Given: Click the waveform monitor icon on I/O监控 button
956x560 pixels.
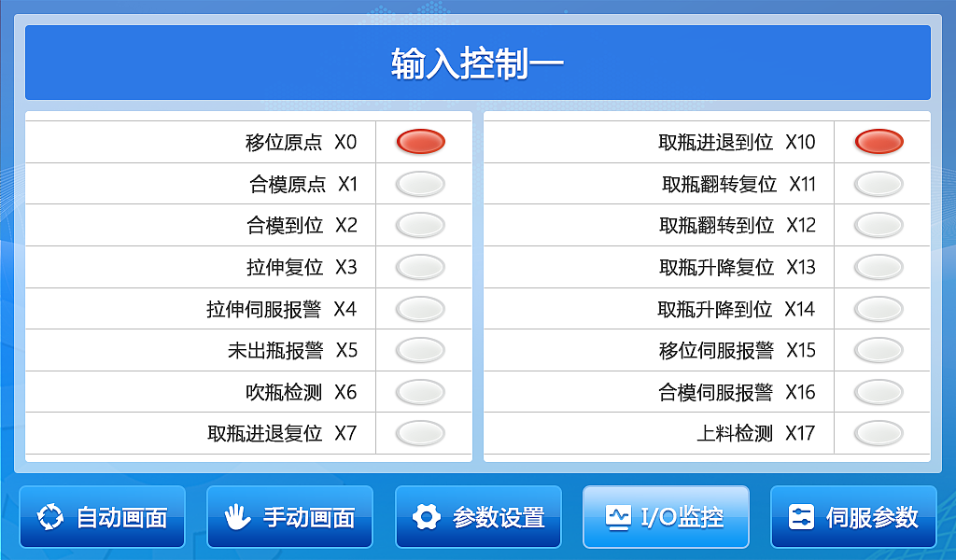Looking at the screenshot, I should [x=618, y=517].
